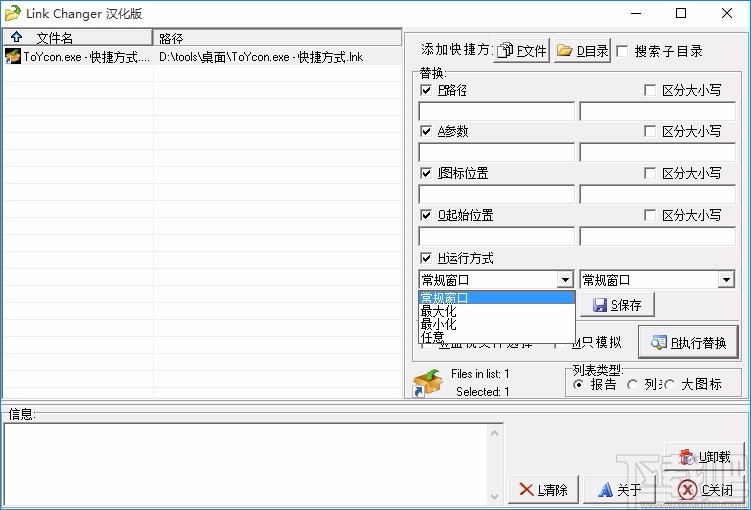Click the right 参数 replacement input field
Image resolution: width=751 pixels, height=510 pixels.
click(658, 152)
